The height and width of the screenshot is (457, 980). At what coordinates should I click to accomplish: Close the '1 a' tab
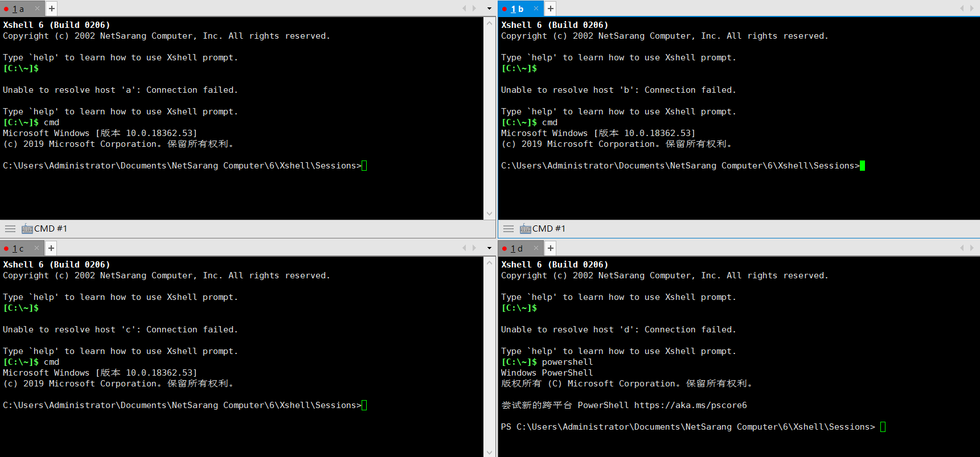coord(37,9)
